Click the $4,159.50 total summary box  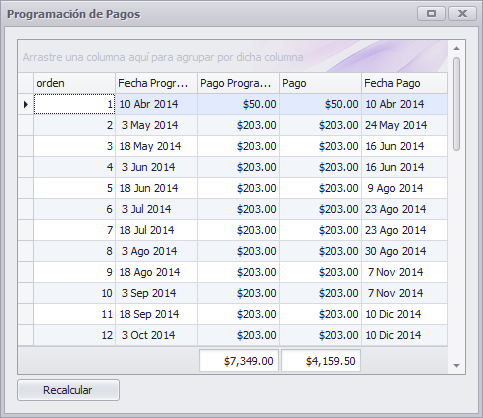tap(321, 361)
